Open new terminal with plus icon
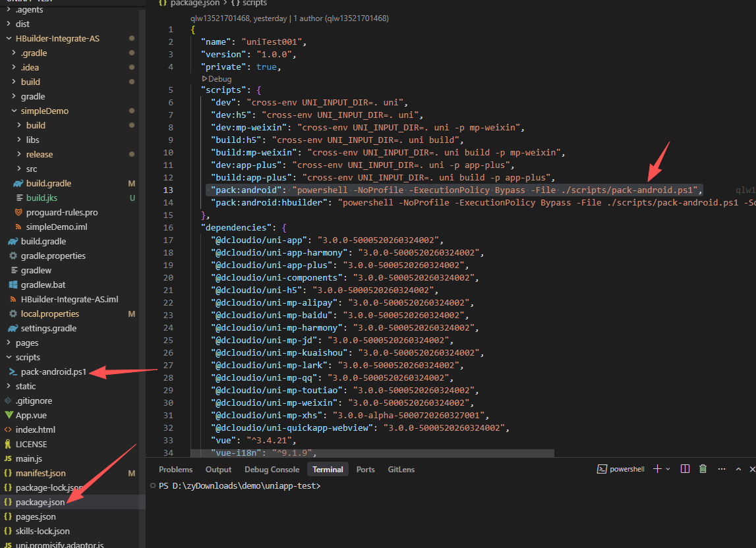Viewport: 756px width, 548px height. click(657, 469)
